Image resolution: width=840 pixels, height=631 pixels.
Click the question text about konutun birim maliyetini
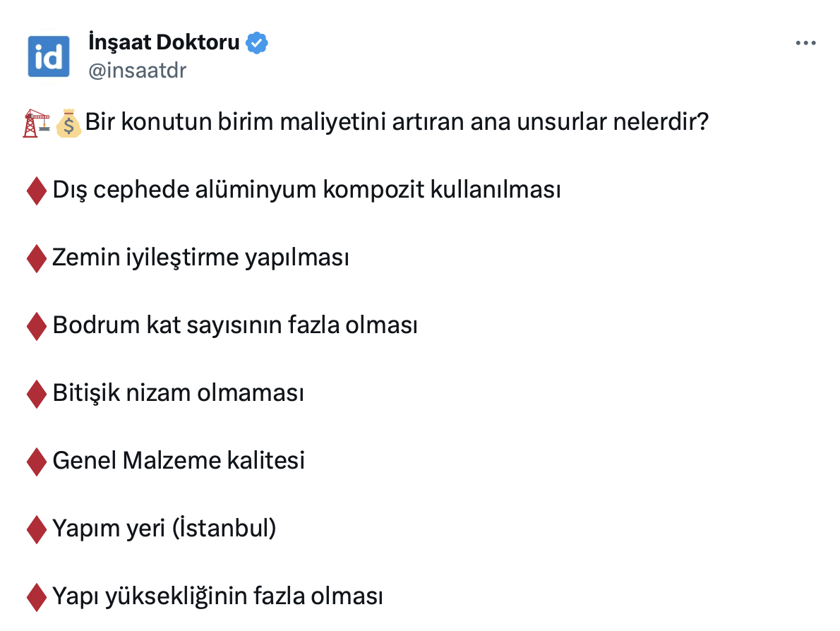point(397,123)
